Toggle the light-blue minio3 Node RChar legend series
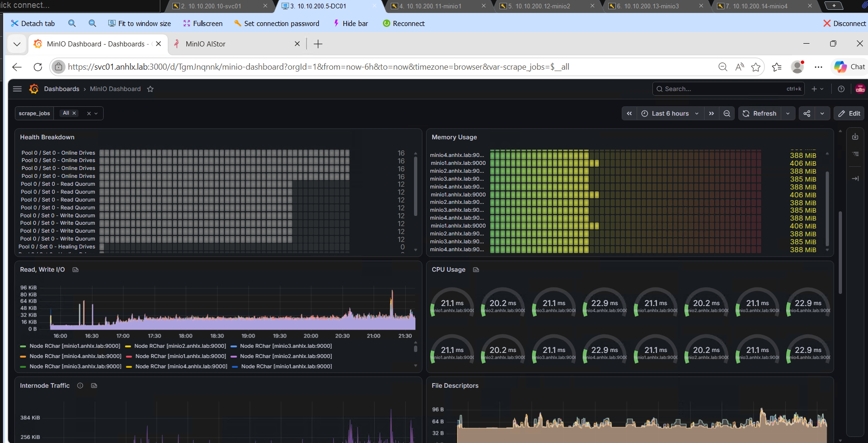The width and height of the screenshot is (868, 443). pyautogui.click(x=282, y=346)
